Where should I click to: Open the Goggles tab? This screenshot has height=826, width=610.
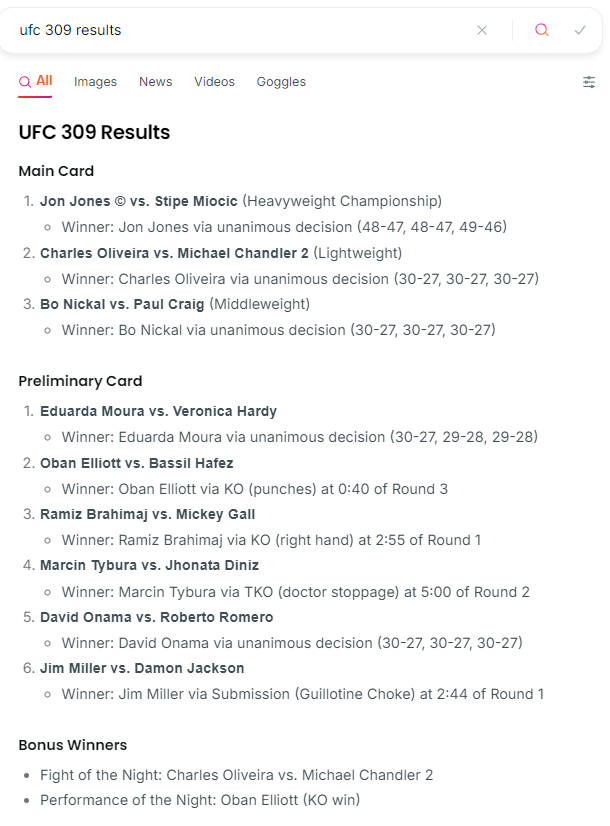281,82
